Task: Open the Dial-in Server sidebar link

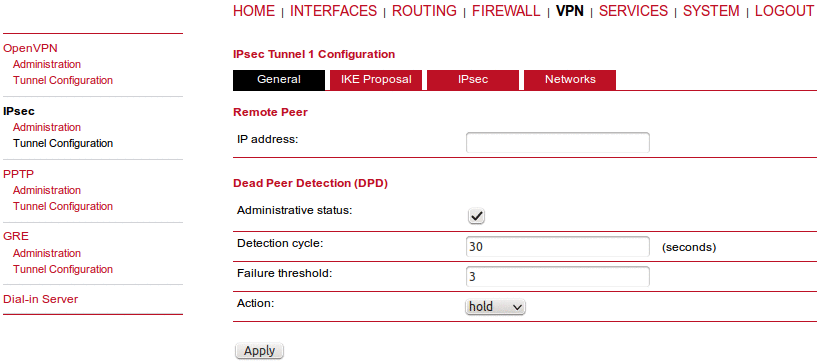Action: coord(41,299)
